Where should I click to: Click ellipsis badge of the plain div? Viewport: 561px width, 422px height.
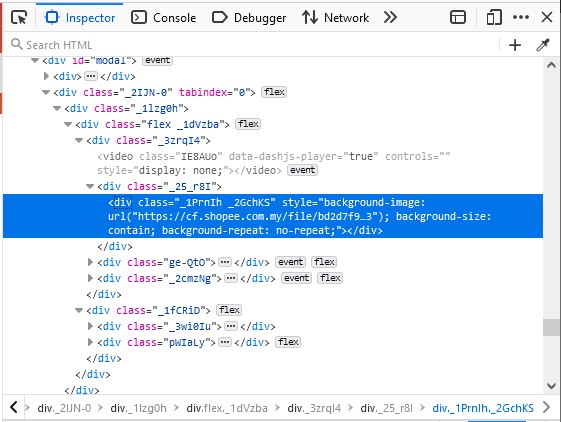click(91, 76)
